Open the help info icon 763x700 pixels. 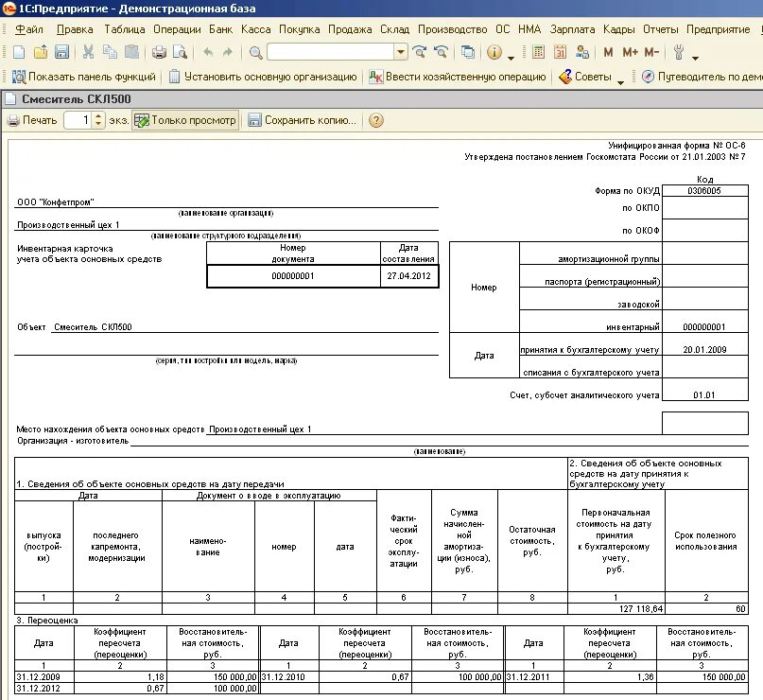(x=494, y=52)
